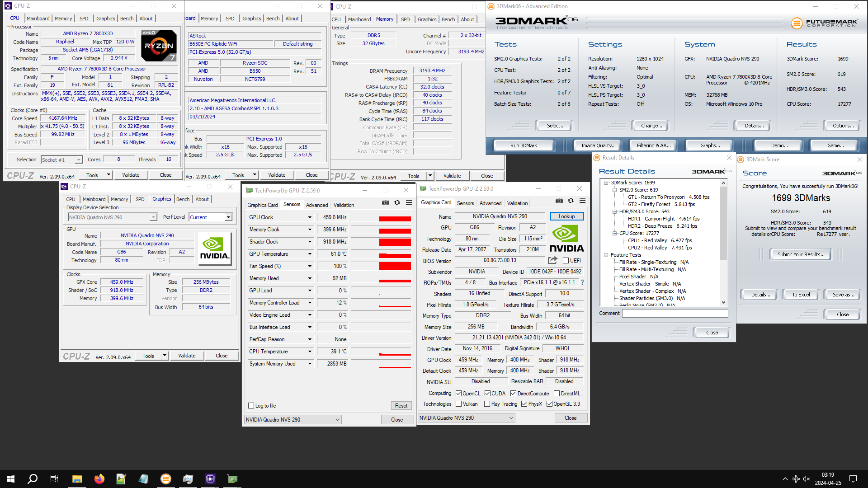Click camera icon in GPU-Z Graphics Card window

(559, 201)
